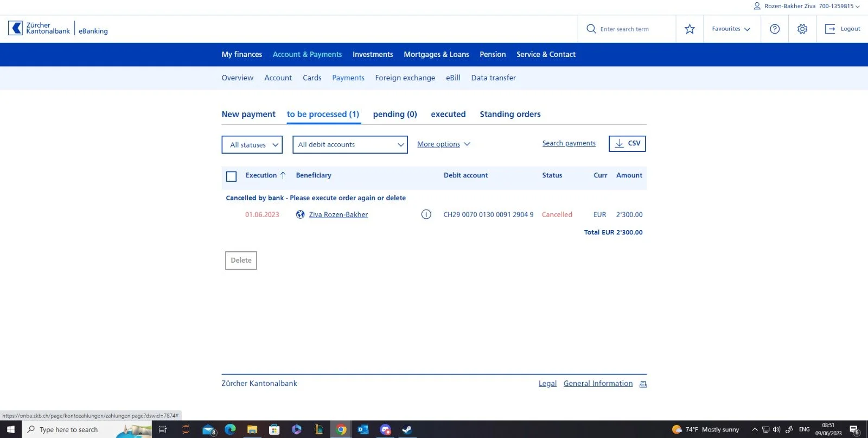
Task: Toggle the select-all payments checkbox
Action: [x=231, y=176]
